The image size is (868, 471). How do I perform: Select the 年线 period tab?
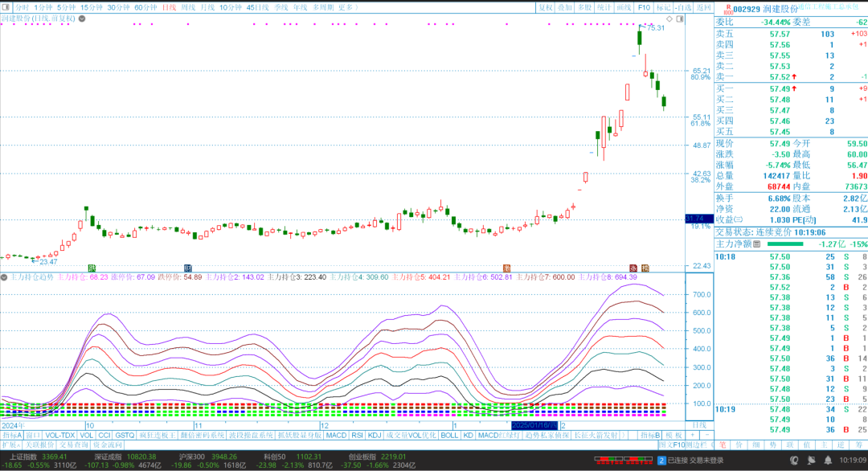300,8
